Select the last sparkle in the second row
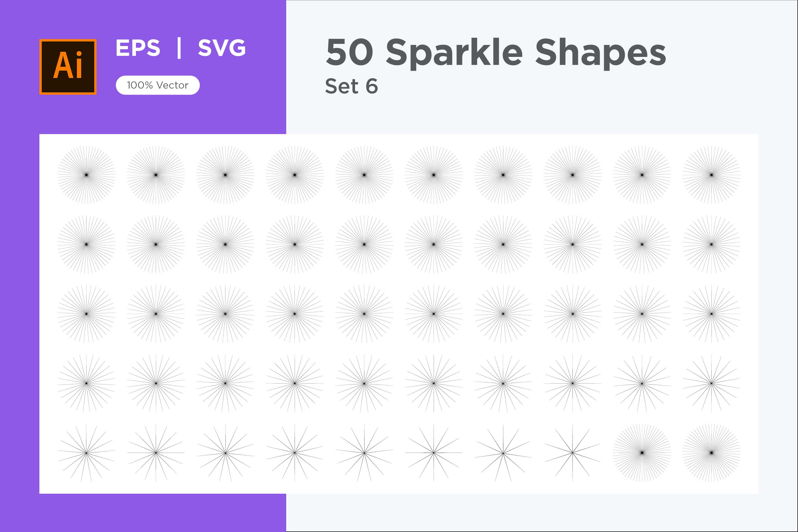Screen dimensions: 798x532 click(712, 244)
